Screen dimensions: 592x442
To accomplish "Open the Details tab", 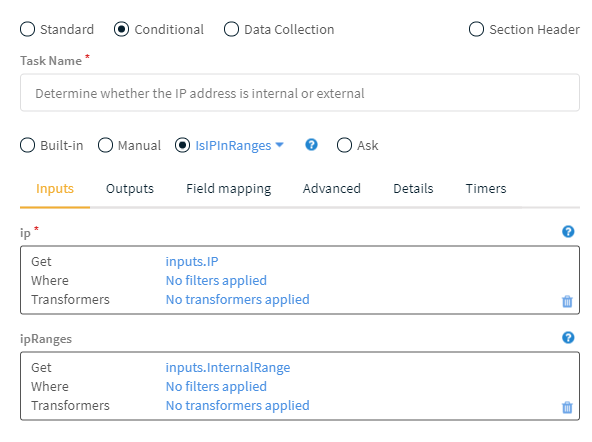I will [413, 188].
